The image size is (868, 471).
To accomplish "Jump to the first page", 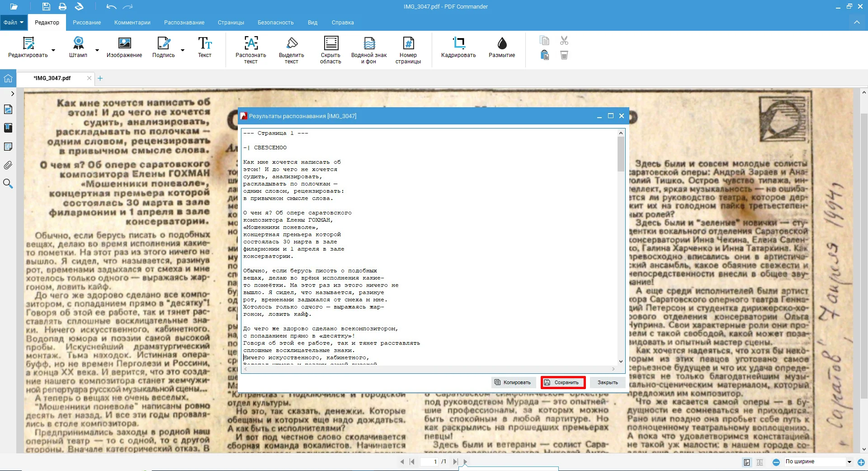I will (412, 461).
